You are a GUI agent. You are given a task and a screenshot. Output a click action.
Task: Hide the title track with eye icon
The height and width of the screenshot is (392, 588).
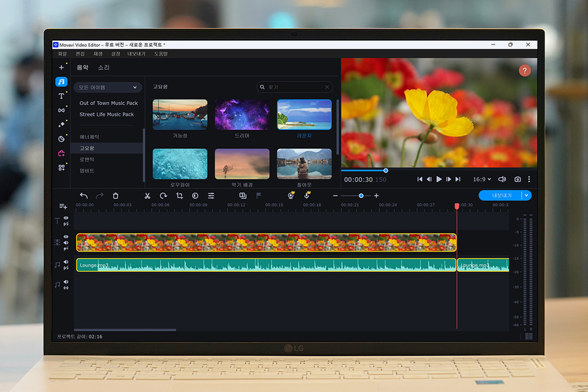(x=66, y=218)
